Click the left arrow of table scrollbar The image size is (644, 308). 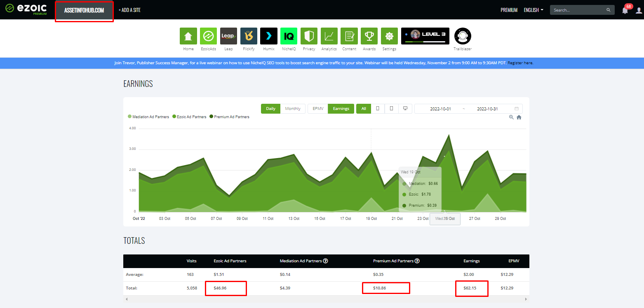(x=127, y=299)
